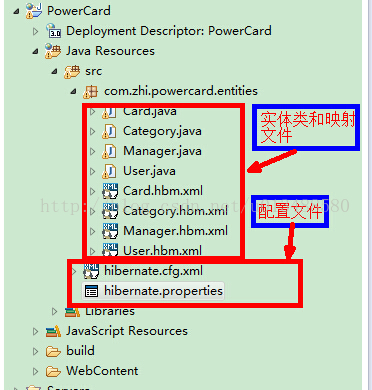Screen dimensions: 372x390
Task: Click the com.zhi.powercard.entities package icon
Action: click(90, 91)
